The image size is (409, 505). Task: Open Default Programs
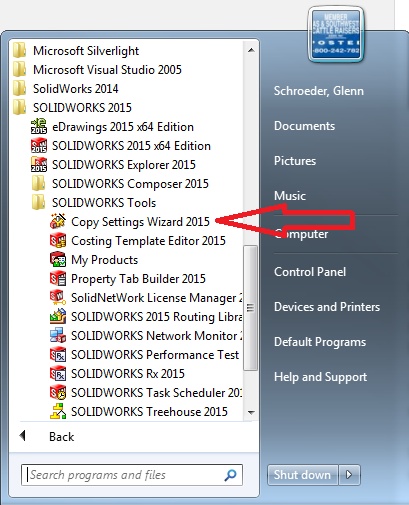(x=320, y=342)
